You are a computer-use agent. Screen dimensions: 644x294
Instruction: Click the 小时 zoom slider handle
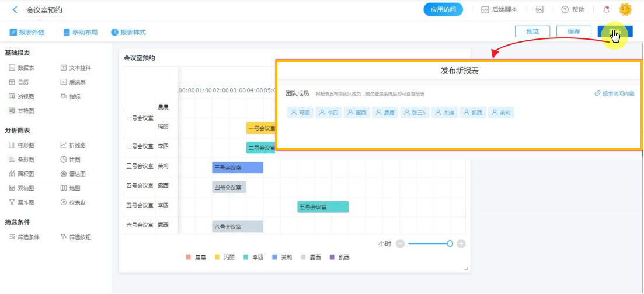(x=450, y=244)
